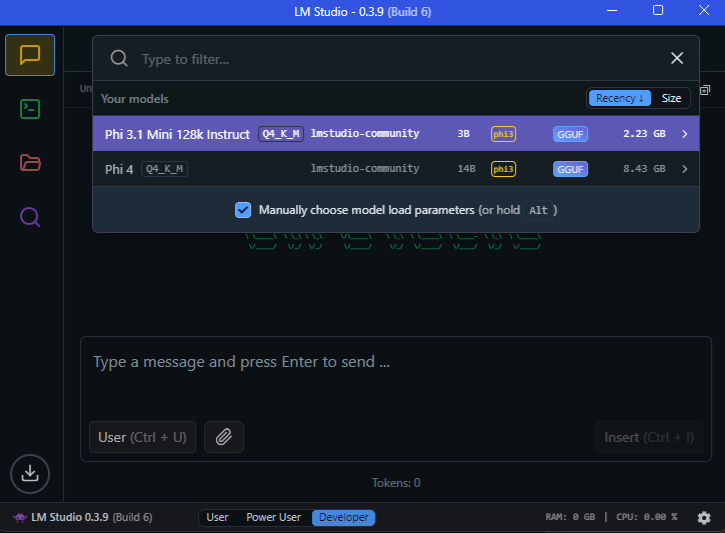The width and height of the screenshot is (725, 533).
Task: Close the model picker popup
Action: (677, 58)
